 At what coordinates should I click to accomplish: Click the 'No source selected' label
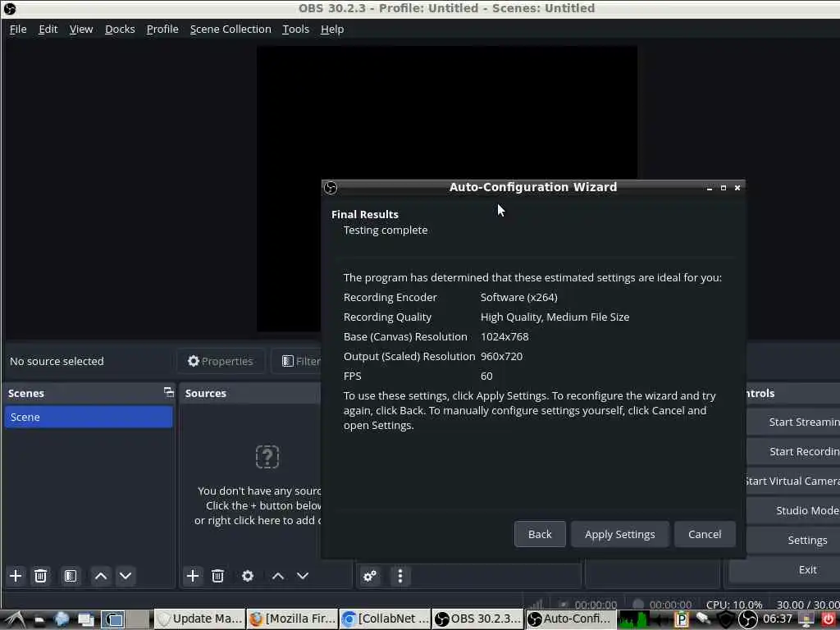57,361
